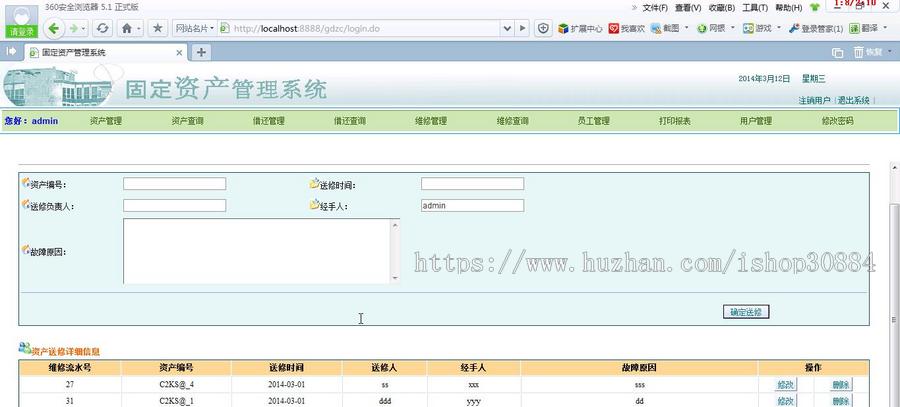
Task: Open the 收藏(B) menu
Action: point(721,8)
